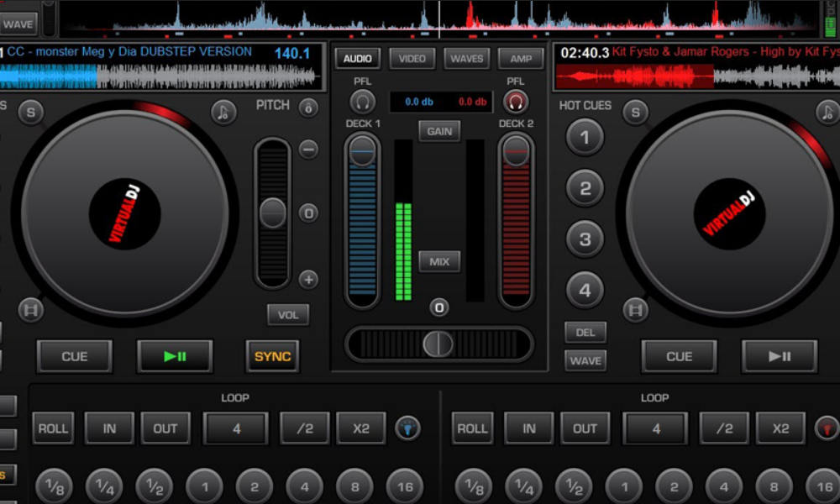Enable SYNC on Deck 1
This screenshot has width=840, height=504.
pyautogui.click(x=271, y=355)
